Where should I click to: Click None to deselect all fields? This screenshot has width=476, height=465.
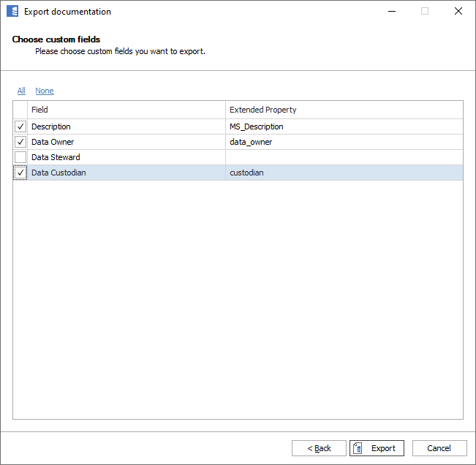click(x=45, y=91)
